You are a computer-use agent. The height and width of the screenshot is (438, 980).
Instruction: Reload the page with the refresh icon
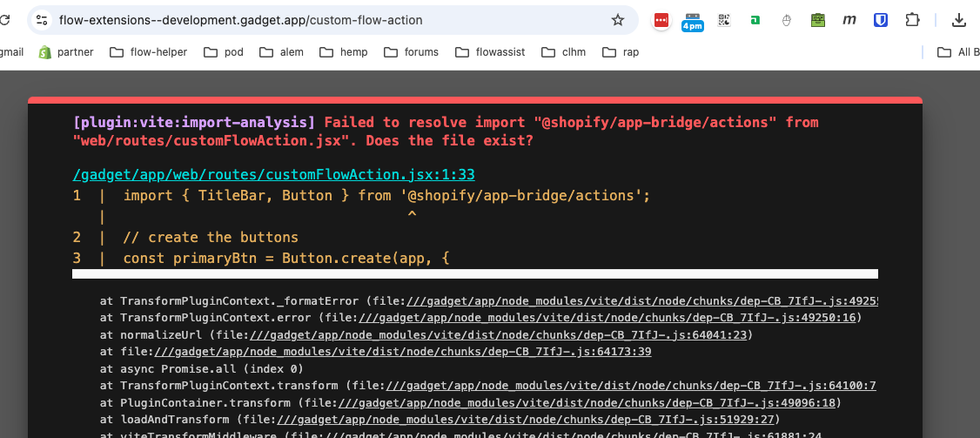click(3, 20)
